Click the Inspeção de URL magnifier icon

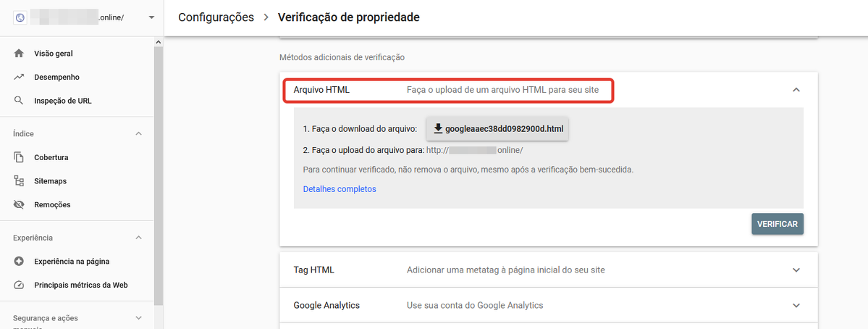(x=19, y=101)
